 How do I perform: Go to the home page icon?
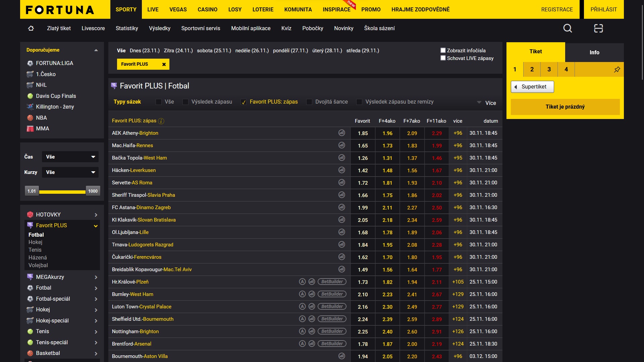coord(31,28)
